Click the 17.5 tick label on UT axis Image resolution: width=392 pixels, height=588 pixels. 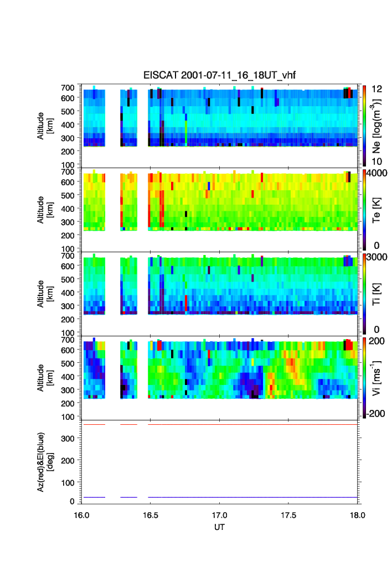pos(288,514)
